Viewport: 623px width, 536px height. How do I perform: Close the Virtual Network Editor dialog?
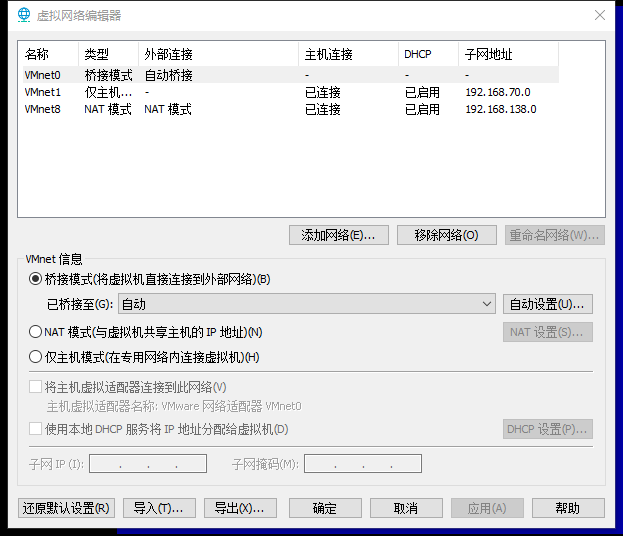pos(599,15)
